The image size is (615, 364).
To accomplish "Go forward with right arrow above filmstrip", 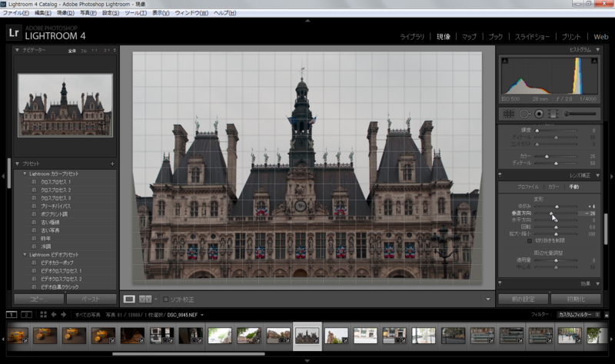I will (x=64, y=314).
